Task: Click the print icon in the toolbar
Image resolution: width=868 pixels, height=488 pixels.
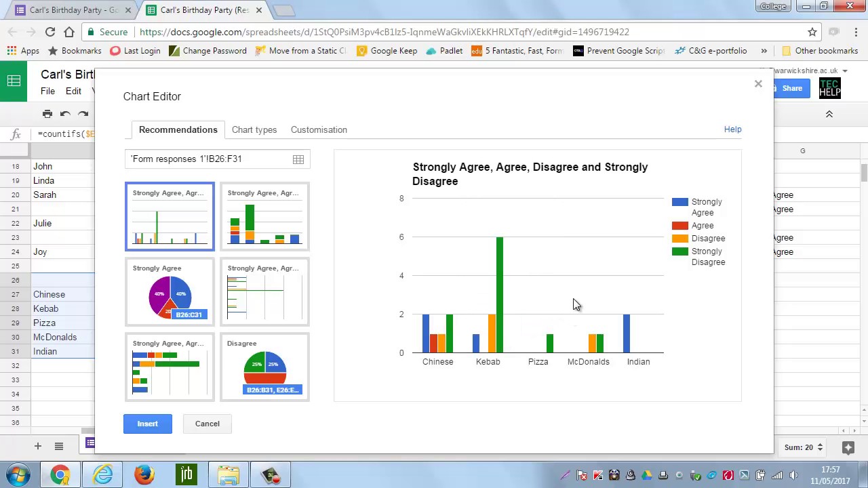Action: [47, 114]
